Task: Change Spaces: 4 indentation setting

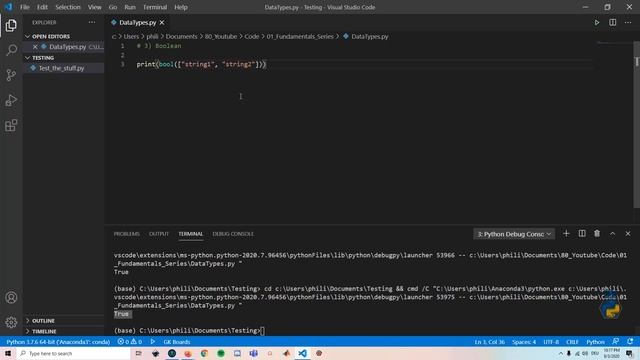Action: 524,342
